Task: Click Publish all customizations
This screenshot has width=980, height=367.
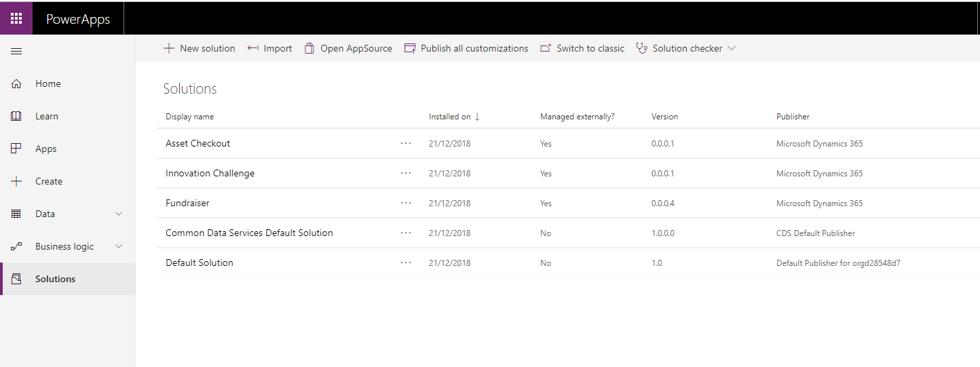Action: point(466,48)
